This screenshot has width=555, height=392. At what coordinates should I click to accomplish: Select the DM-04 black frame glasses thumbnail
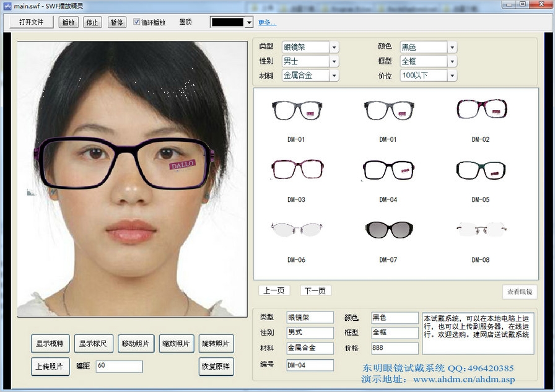click(x=388, y=170)
